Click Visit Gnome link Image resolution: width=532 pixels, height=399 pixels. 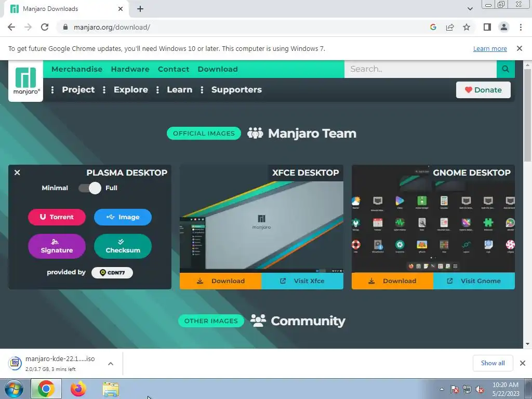[474, 281]
